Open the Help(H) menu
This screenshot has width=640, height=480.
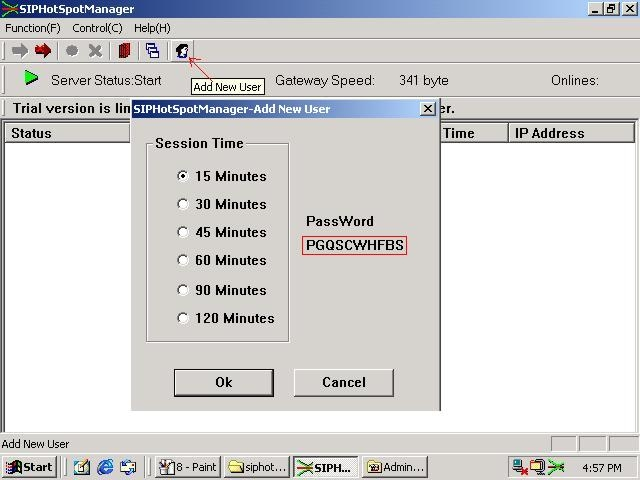coord(152,28)
